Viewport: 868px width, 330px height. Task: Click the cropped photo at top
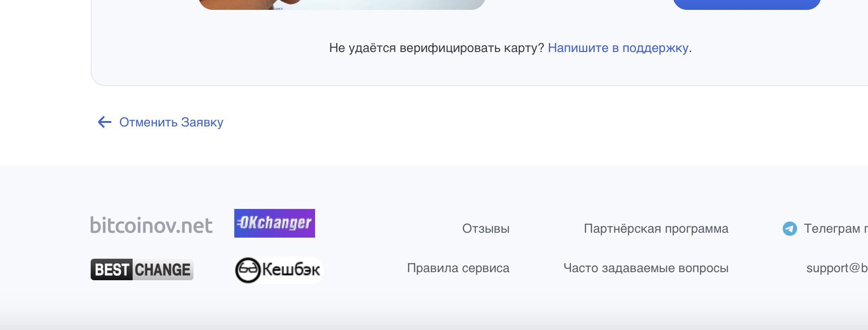tap(341, 4)
